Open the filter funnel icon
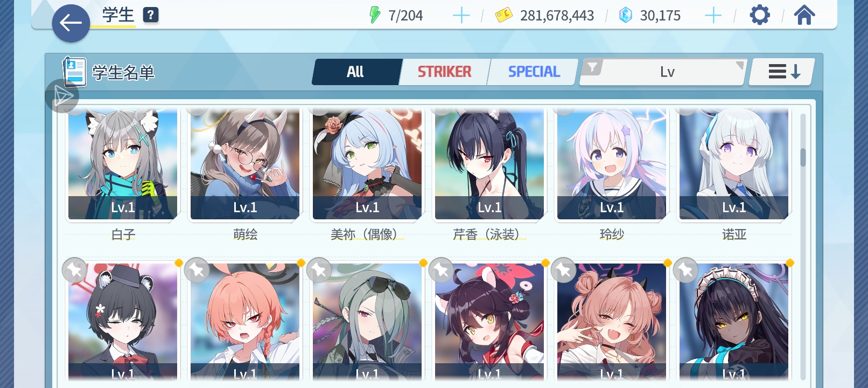 (x=593, y=67)
